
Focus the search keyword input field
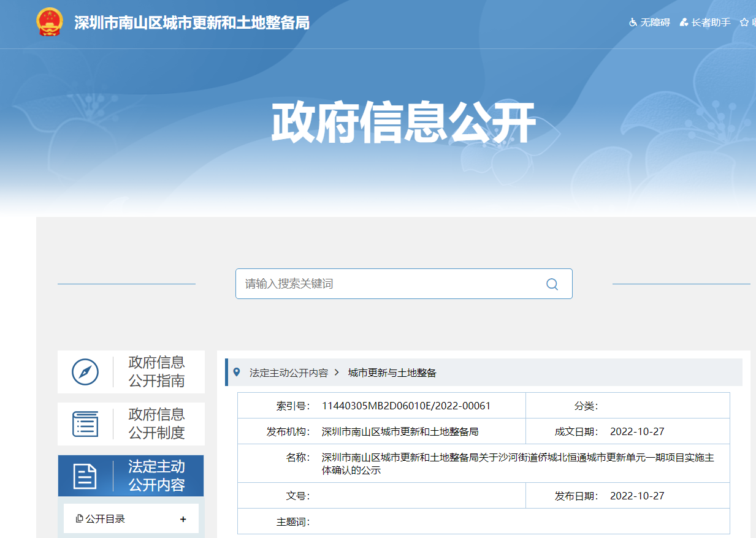[386, 284]
